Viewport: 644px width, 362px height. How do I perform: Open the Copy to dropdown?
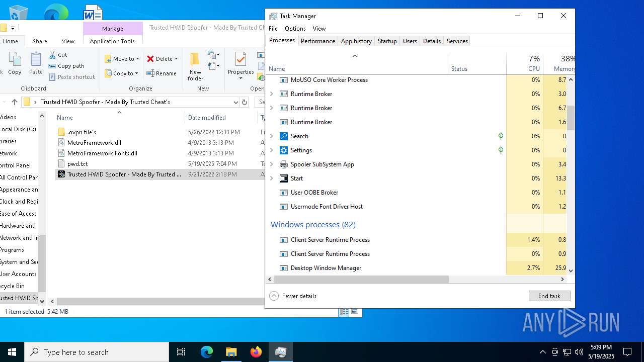point(122,73)
